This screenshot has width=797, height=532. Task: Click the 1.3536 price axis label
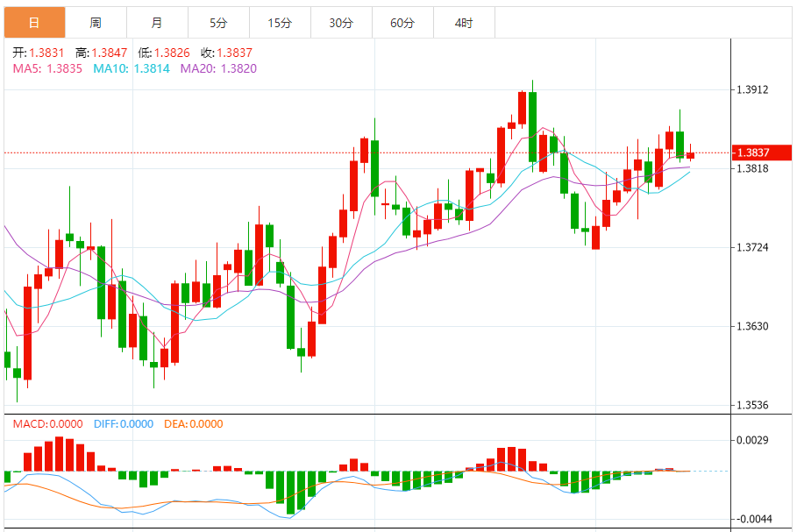tap(753, 406)
